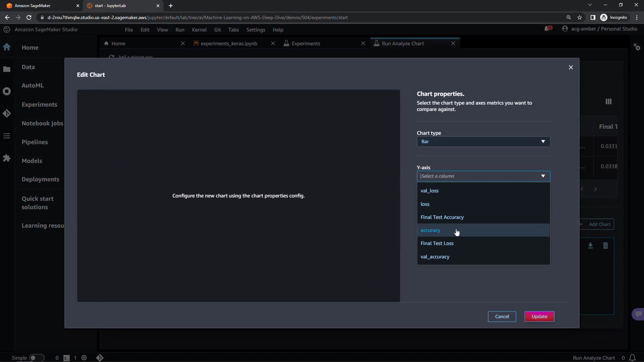Click the browser reload button
The height and width of the screenshot is (362, 644).
29,17
